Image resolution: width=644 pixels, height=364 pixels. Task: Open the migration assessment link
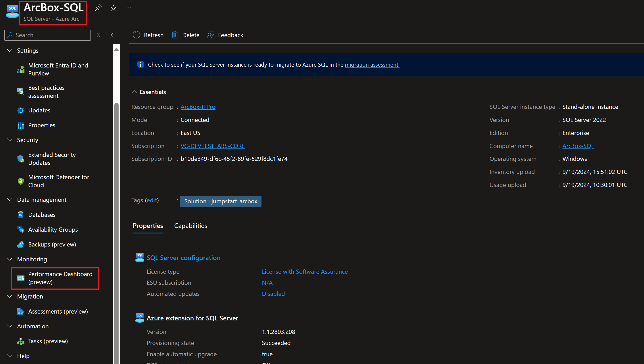point(372,64)
